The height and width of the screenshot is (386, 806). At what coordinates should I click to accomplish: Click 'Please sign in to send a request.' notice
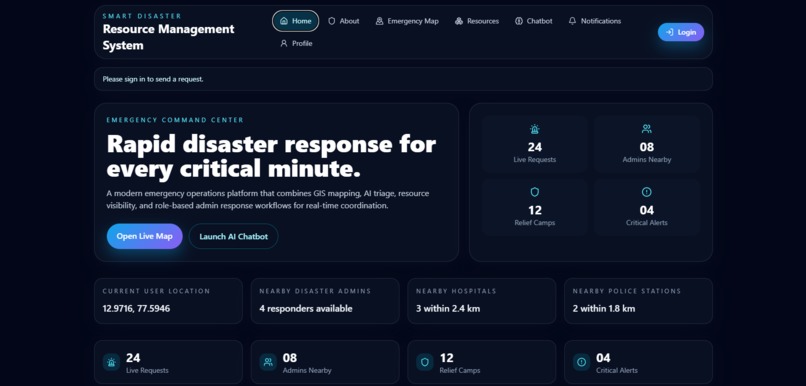[153, 79]
